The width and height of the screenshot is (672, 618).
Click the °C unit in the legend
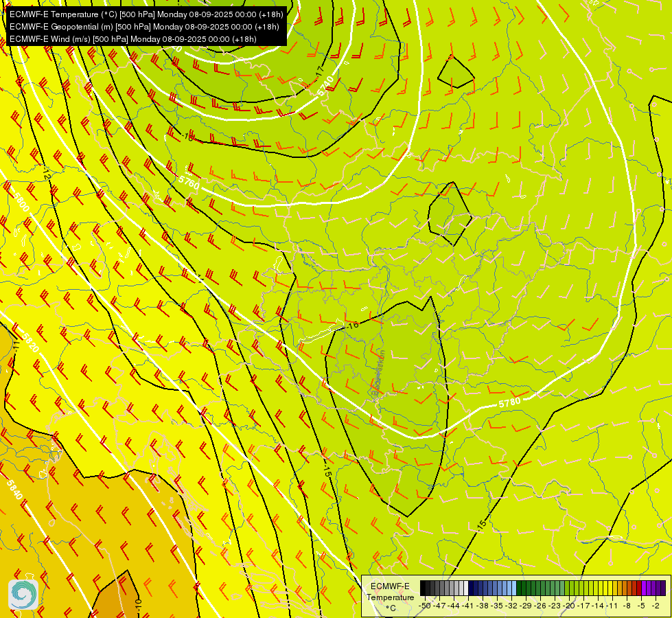click(x=391, y=608)
